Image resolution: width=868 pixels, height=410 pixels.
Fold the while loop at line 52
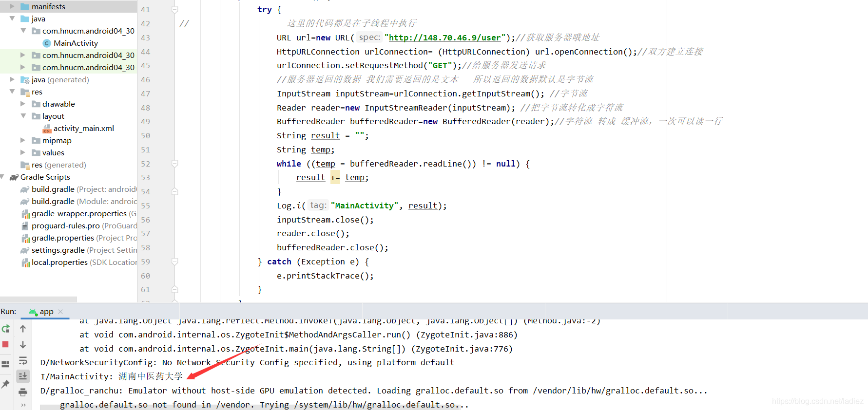pos(175,164)
